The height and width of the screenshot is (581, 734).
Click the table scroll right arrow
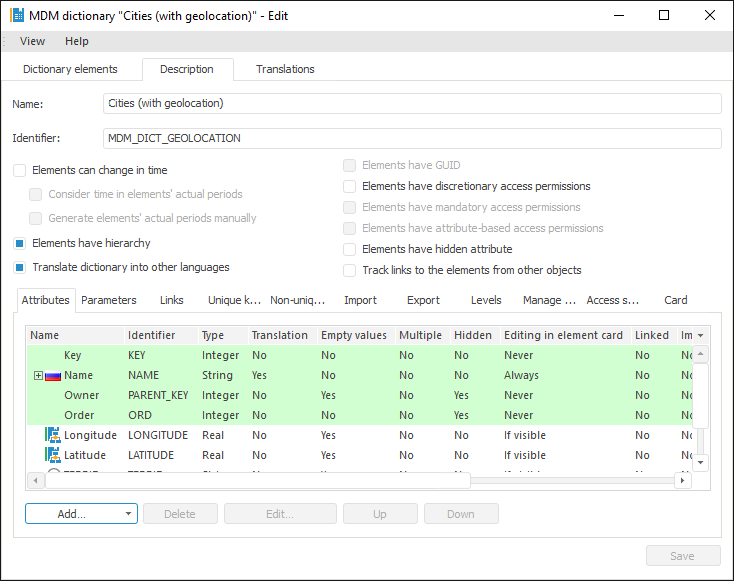683,480
